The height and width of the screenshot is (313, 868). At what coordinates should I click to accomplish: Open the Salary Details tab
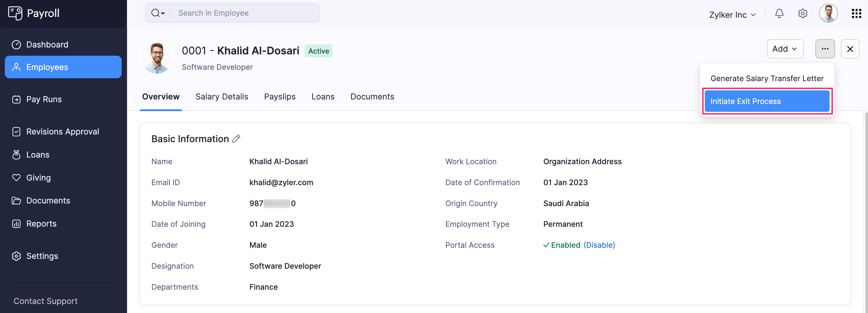222,97
